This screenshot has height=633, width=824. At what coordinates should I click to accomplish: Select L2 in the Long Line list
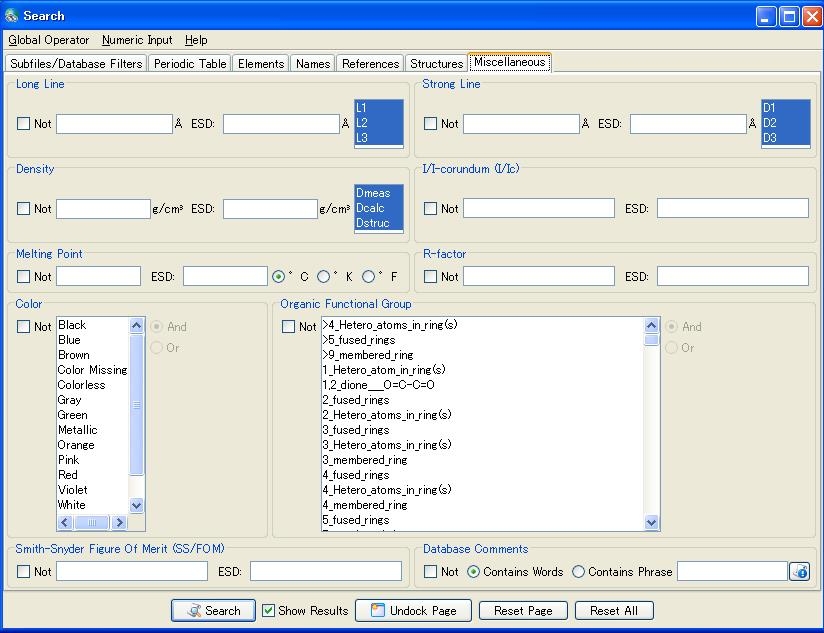tap(378, 123)
